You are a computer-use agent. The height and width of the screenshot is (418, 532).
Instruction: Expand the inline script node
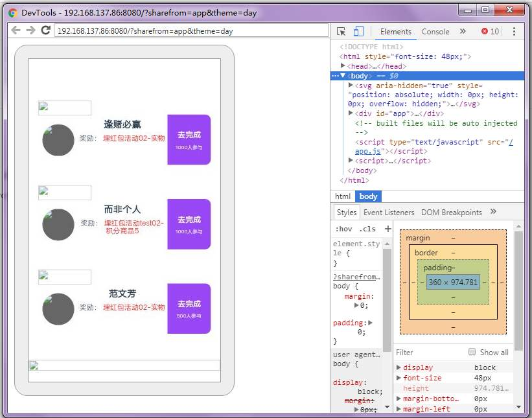coord(351,160)
